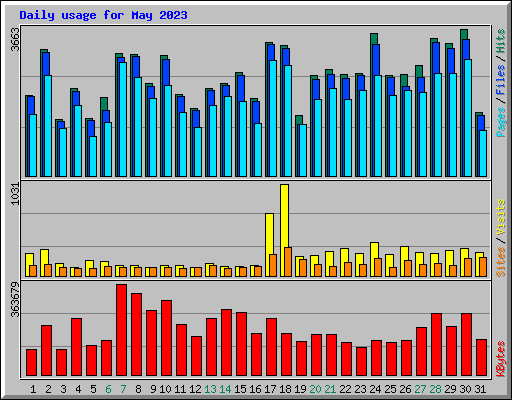Click the red KBytes bar for day 1
The height and width of the screenshot is (400, 512).
click(32, 363)
